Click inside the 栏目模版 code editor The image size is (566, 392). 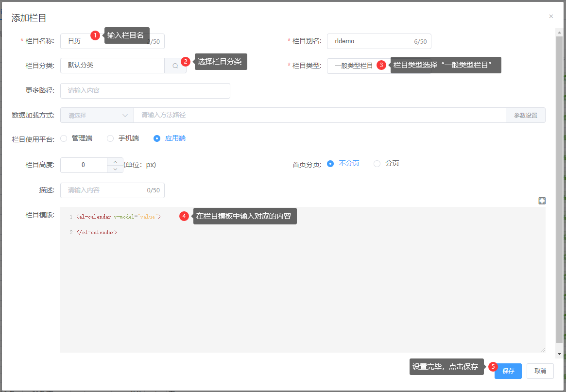[302, 287]
